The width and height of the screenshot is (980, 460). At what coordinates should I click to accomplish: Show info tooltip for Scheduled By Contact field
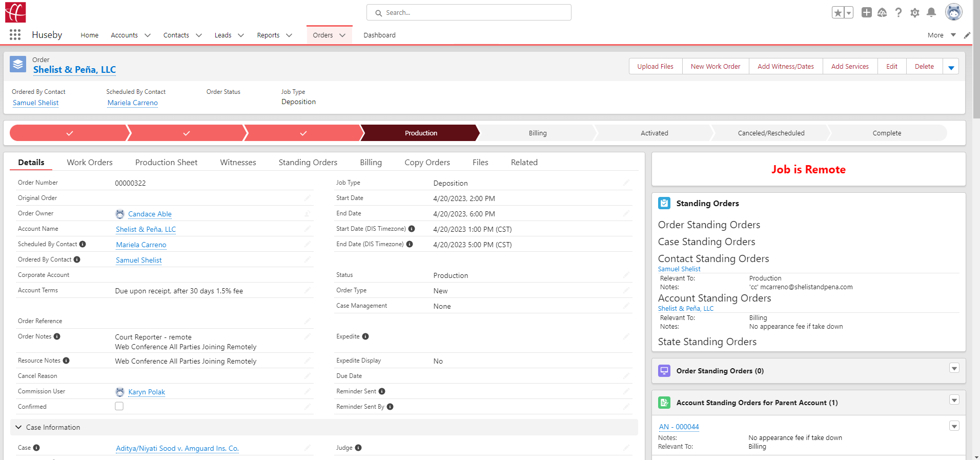coord(83,244)
